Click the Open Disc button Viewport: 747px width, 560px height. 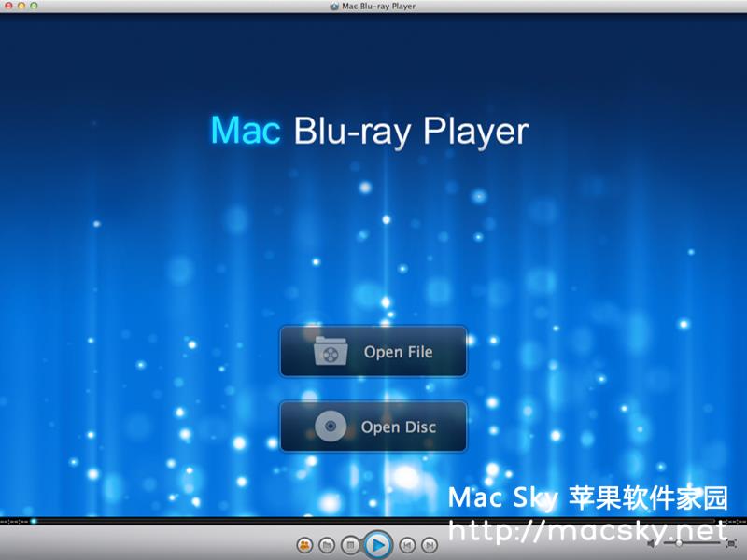[373, 427]
